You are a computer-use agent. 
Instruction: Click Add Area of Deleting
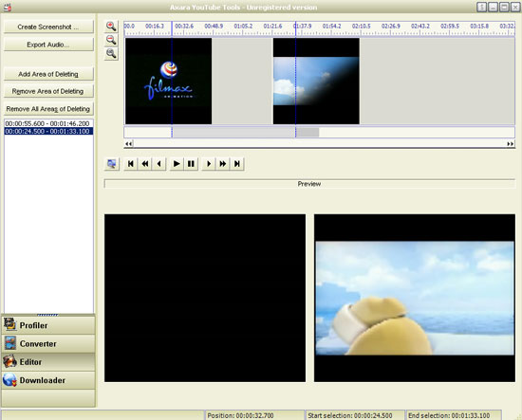click(x=48, y=74)
